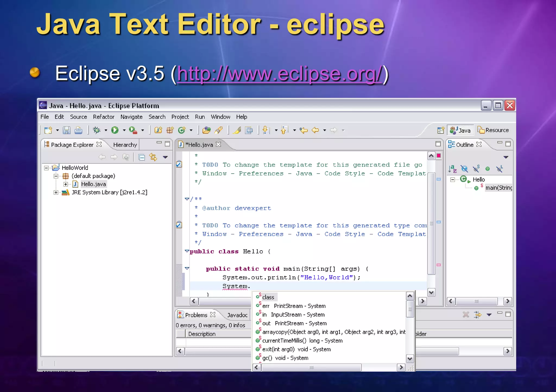Toggle Link with Editor in Package Explorer
The image size is (556, 392).
point(153,157)
